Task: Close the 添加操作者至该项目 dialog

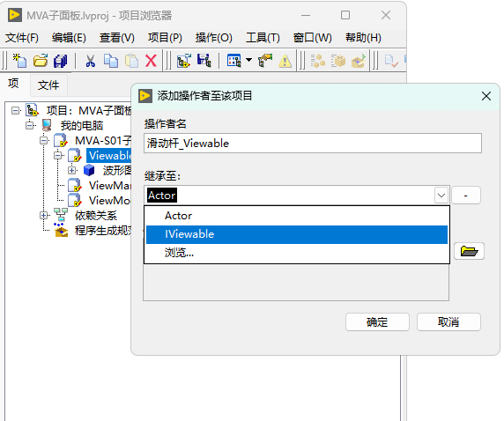Action: pyautogui.click(x=486, y=96)
